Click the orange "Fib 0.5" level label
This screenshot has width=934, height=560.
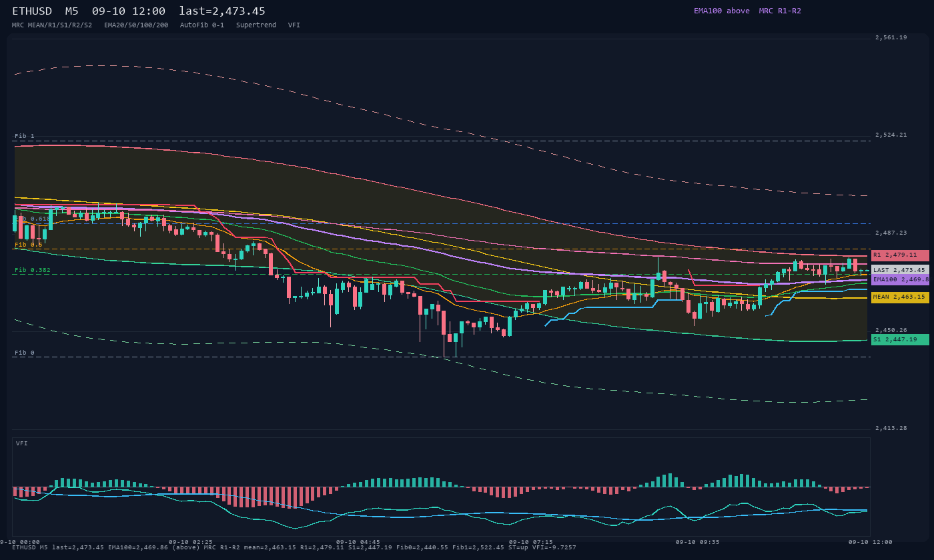29,245
